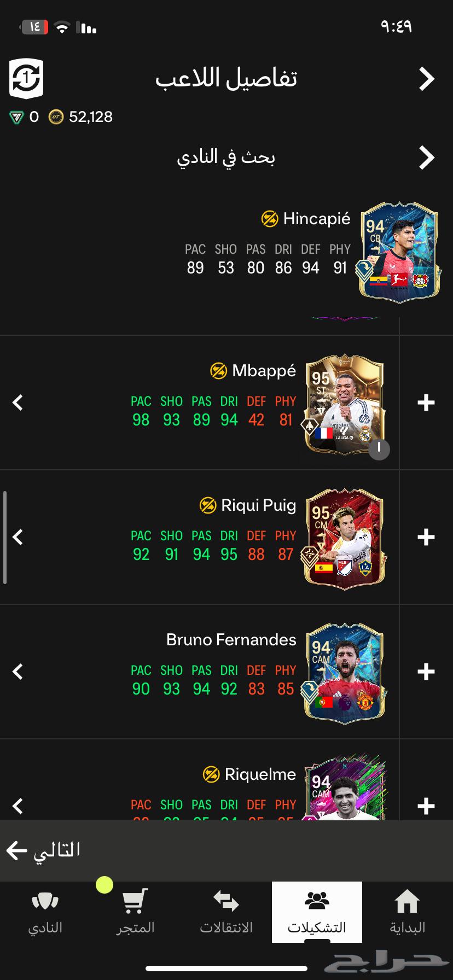Add Riqui Puig with the plus icon

426,538
